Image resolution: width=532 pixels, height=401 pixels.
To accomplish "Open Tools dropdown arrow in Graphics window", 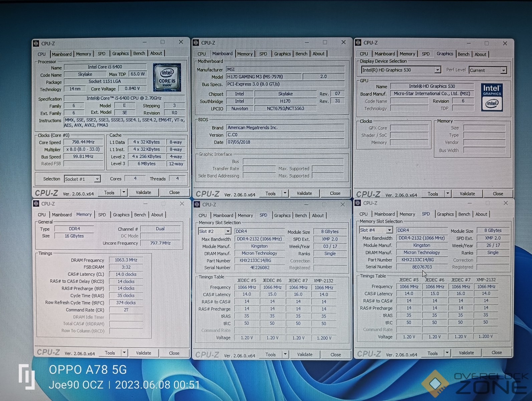I will click(x=448, y=193).
